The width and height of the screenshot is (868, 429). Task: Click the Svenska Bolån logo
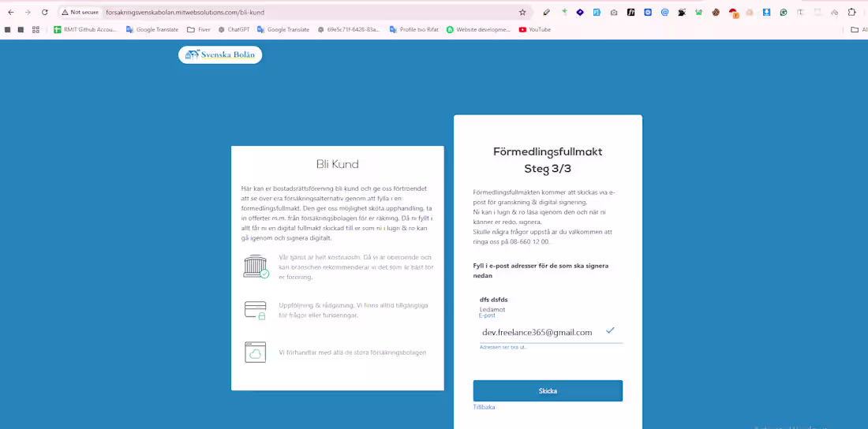220,54
